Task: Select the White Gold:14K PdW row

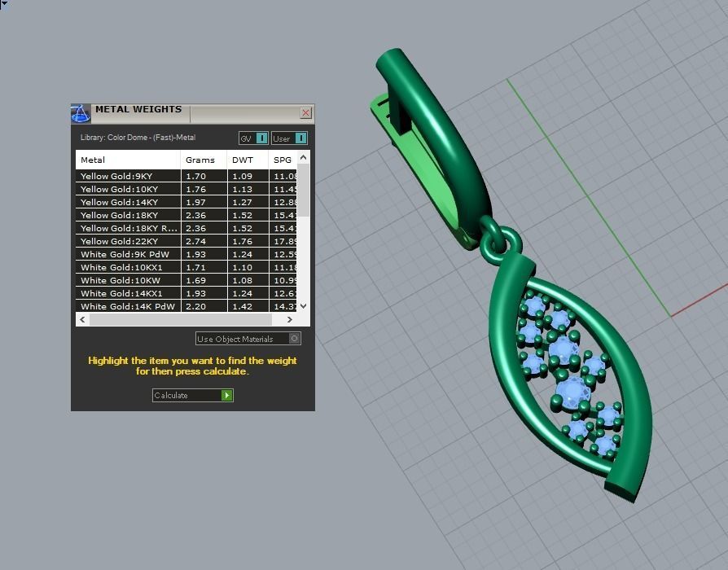Action: pos(186,306)
